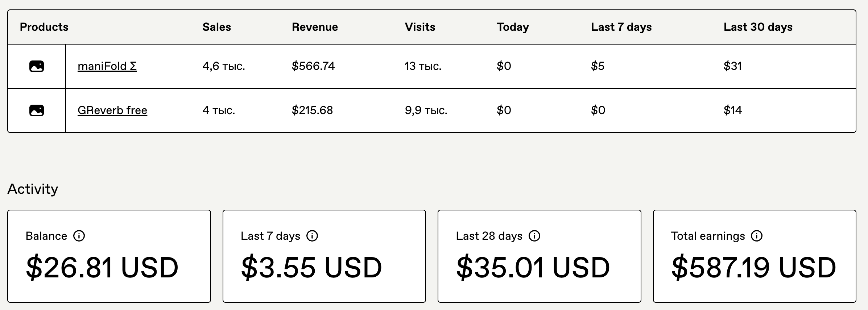This screenshot has width=868, height=310.
Task: Click the Today column header
Action: click(513, 27)
